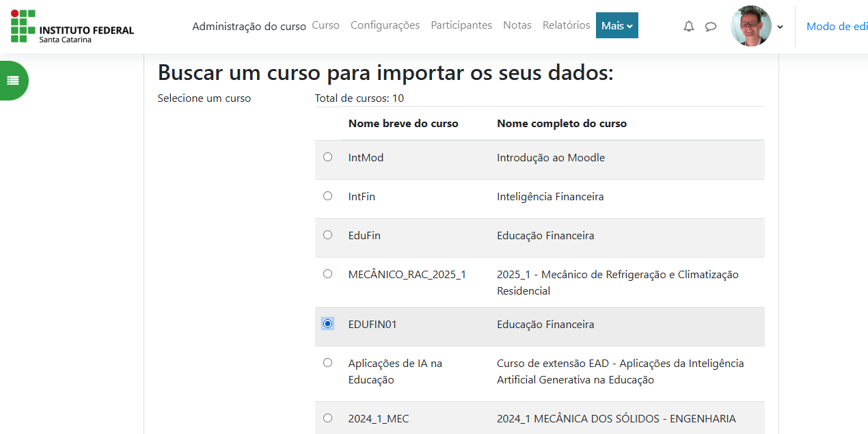Switch to the Participantes tab
The width and height of the screenshot is (868, 434).
pos(461,25)
